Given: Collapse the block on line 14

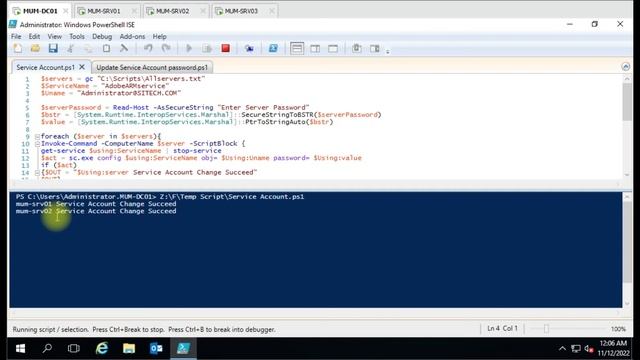Looking at the screenshot, I should coord(37,173).
